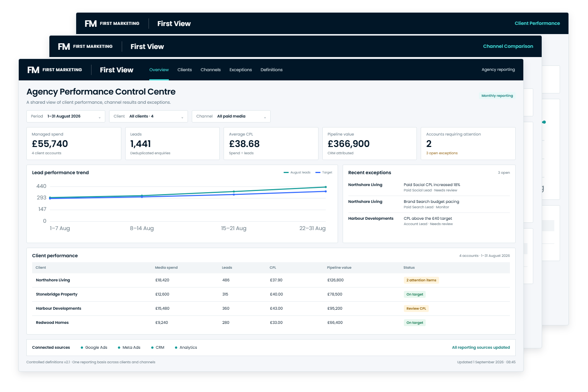
Task: Select the Stonebridge Property row name
Action: [57, 294]
